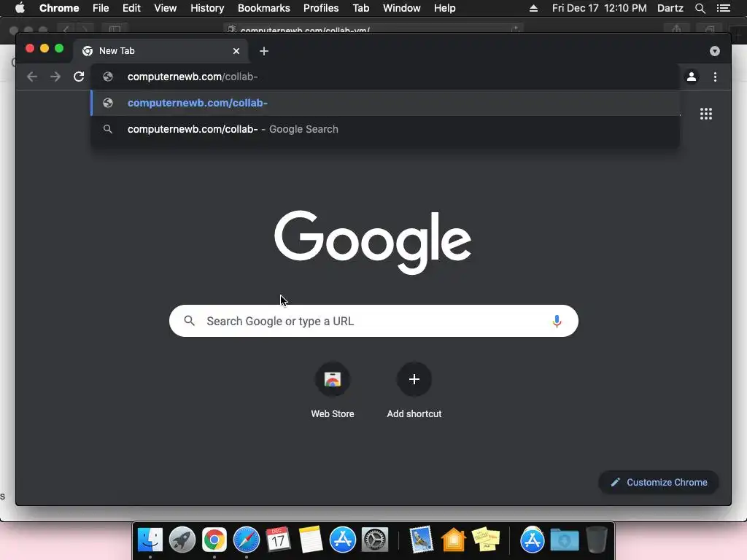Image resolution: width=747 pixels, height=560 pixels.
Task: Click the Google logo
Action: pyautogui.click(x=373, y=242)
